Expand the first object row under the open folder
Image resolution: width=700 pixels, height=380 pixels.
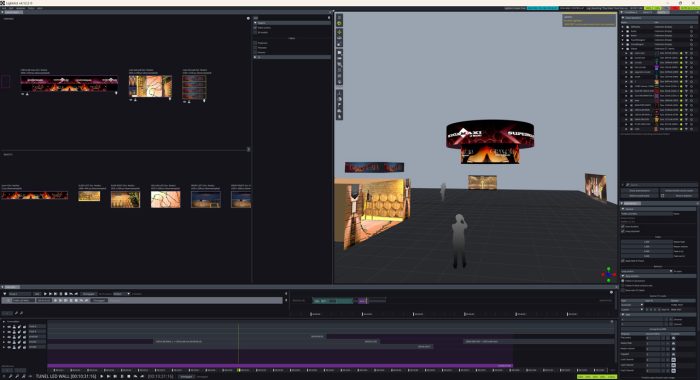(x=626, y=53)
